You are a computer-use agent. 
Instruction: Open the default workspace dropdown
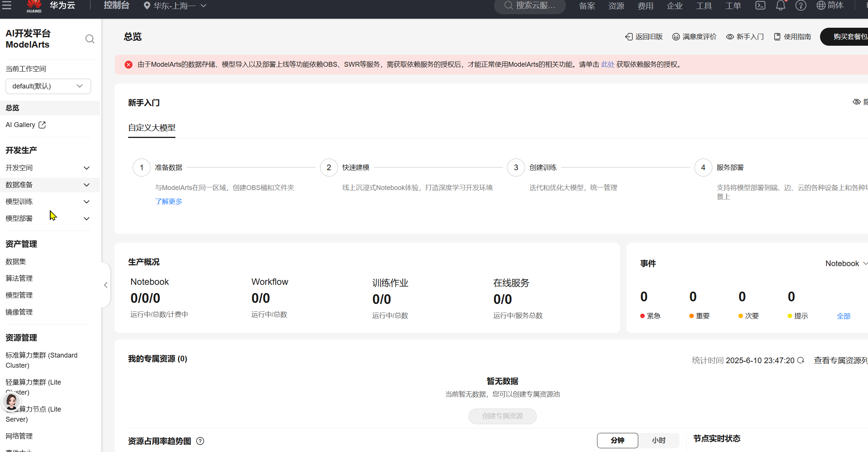tap(48, 86)
